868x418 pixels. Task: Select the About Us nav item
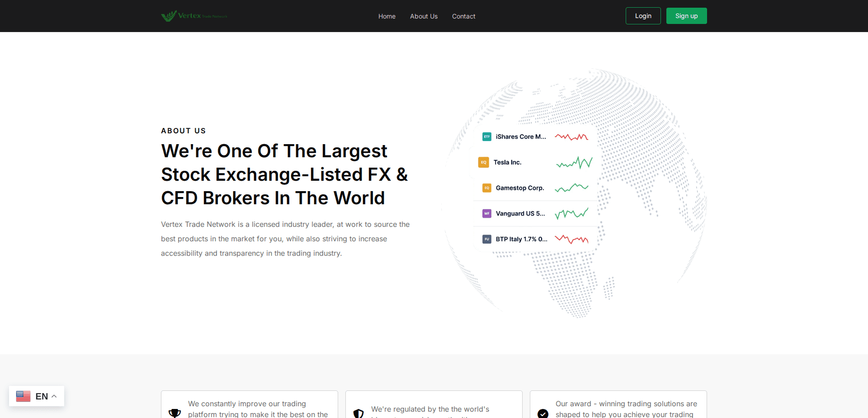(424, 16)
